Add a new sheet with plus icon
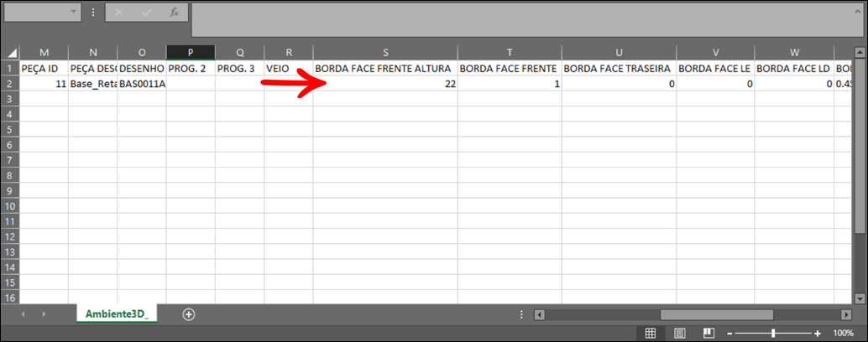The image size is (868, 342). point(190,313)
